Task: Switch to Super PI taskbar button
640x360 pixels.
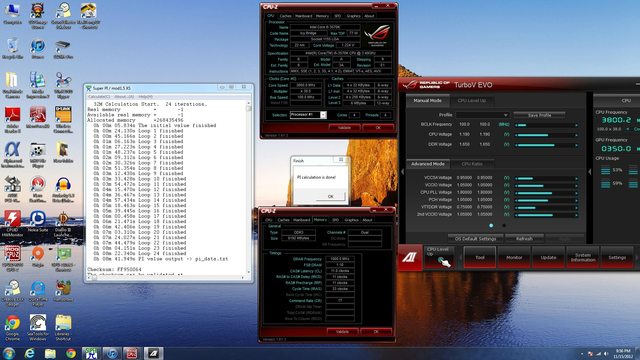Action: point(91,353)
